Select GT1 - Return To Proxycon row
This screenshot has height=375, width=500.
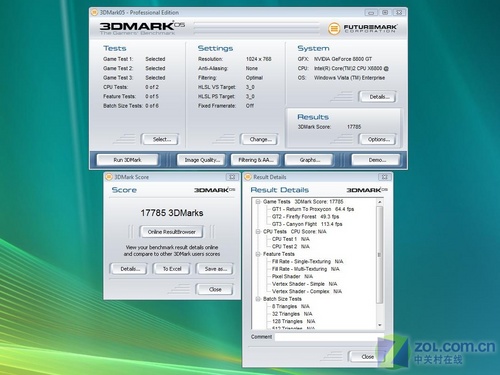coord(313,209)
